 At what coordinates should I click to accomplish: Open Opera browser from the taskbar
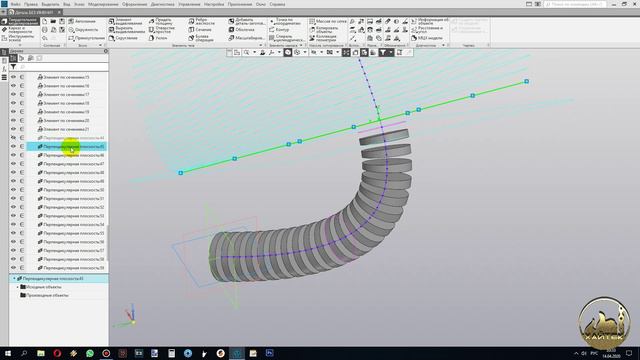click(x=57, y=353)
